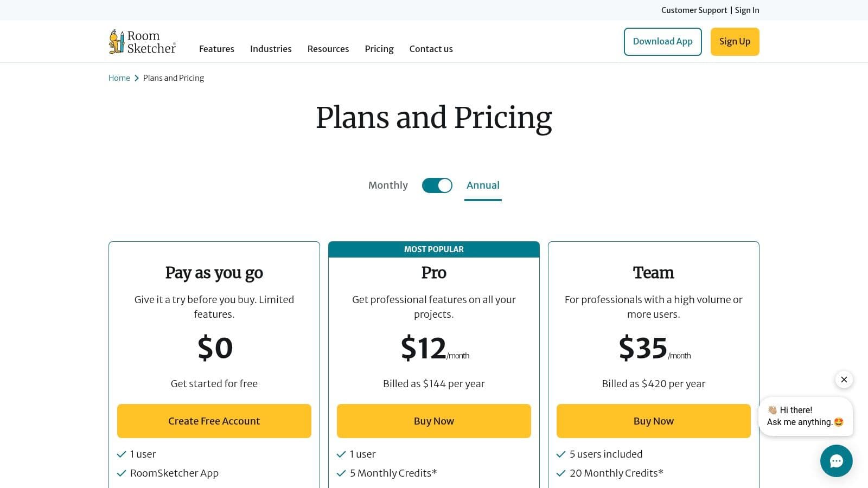Dismiss the chat greeting popup
This screenshot has width=868, height=488.
pos(844,380)
